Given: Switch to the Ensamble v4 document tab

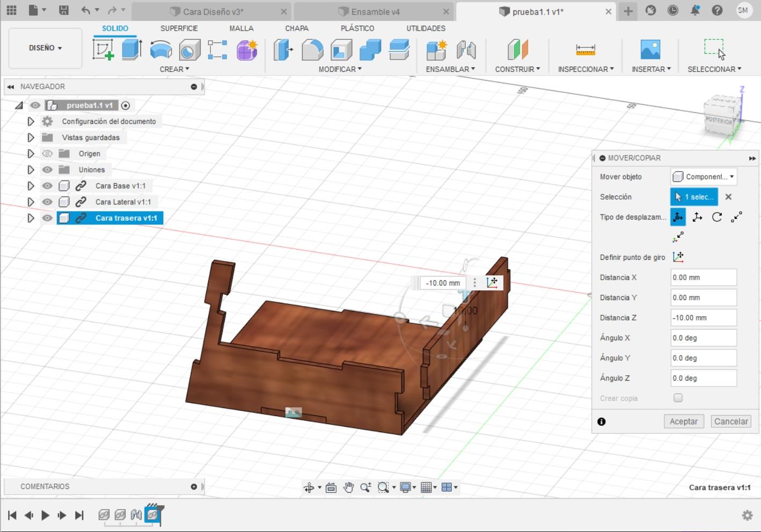Looking at the screenshot, I should point(375,12).
